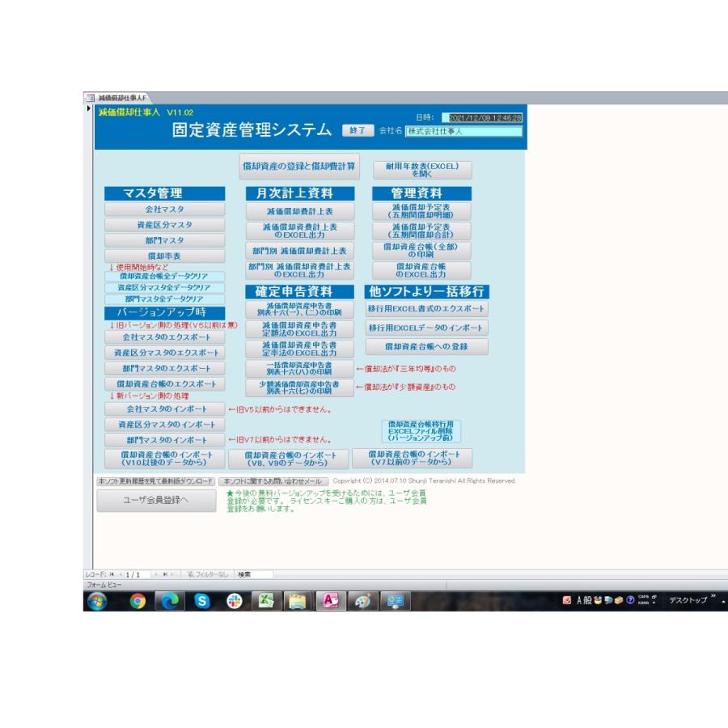Switch to Microsoft Access in the taskbar
This screenshot has height=728, width=728.
tap(330, 600)
